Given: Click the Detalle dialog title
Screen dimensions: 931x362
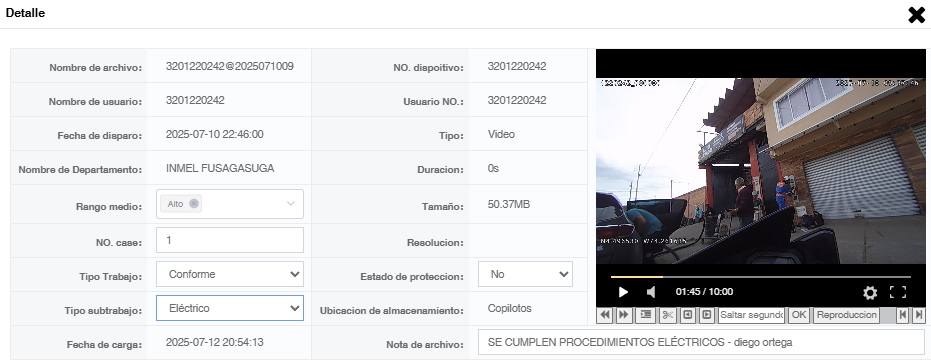Looking at the screenshot, I should pos(26,12).
